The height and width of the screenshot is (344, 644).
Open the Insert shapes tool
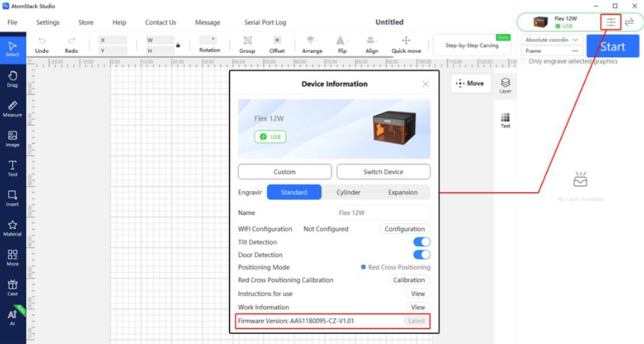[x=12, y=198]
